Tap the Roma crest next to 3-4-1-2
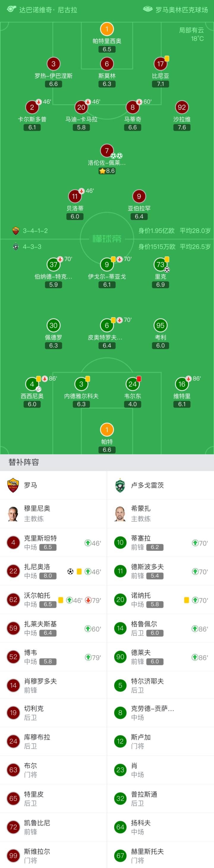 (15, 231)
